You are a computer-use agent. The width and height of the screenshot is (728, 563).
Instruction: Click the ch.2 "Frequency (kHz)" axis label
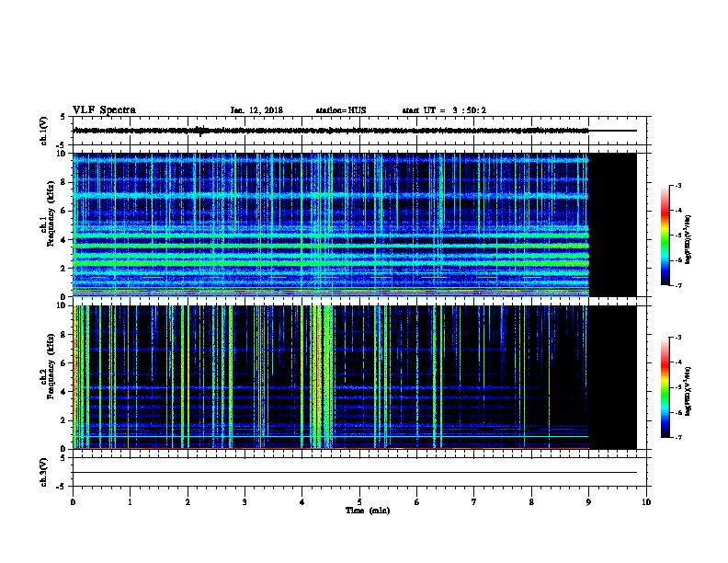pos(51,366)
